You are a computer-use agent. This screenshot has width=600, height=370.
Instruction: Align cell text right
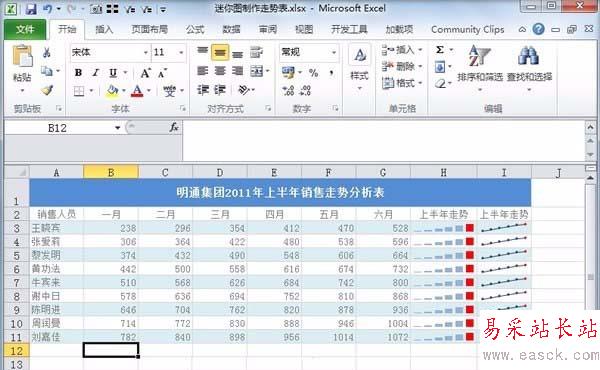click(238, 71)
